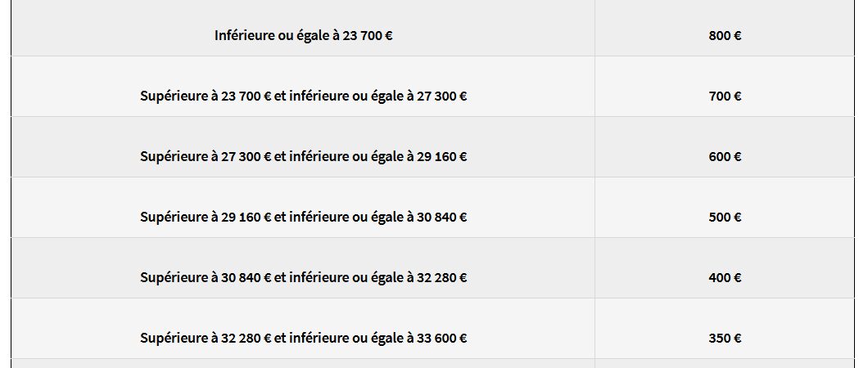The height and width of the screenshot is (368, 868).
Task: Select the 'Supérieure à 23 700 €' range row
Action: pos(433,86)
